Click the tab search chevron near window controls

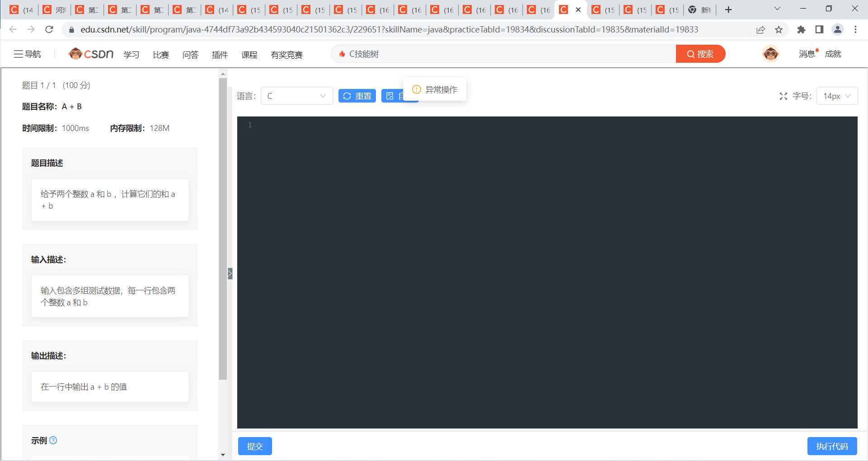coord(777,9)
